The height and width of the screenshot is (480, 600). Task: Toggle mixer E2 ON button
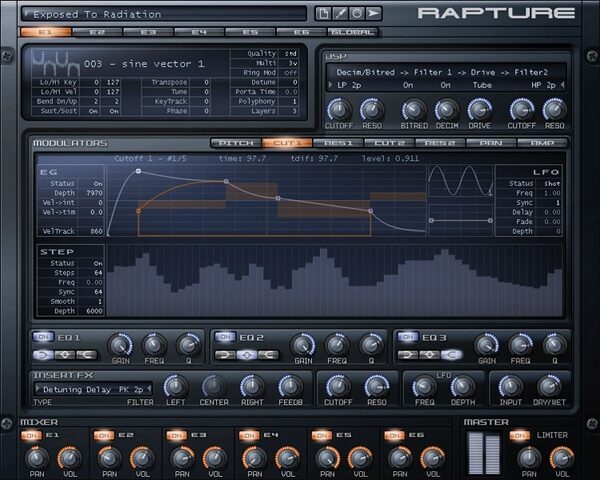tap(104, 436)
